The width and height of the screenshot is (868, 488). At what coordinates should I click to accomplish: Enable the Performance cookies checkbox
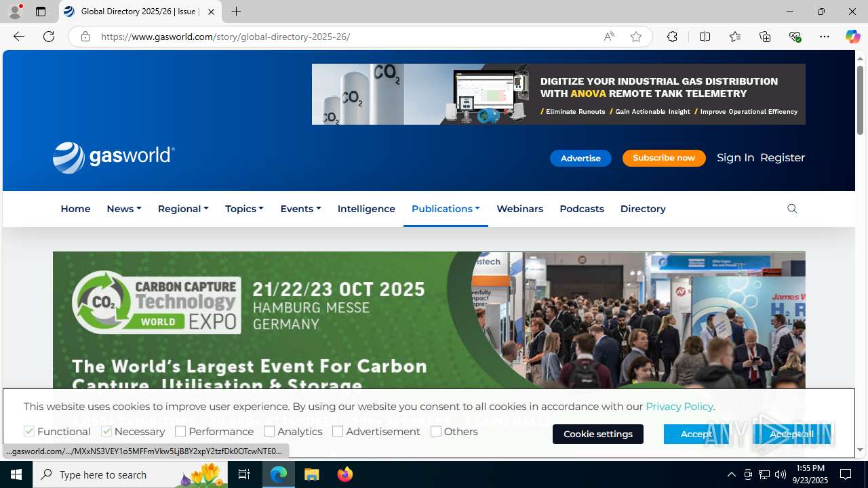[x=180, y=431]
